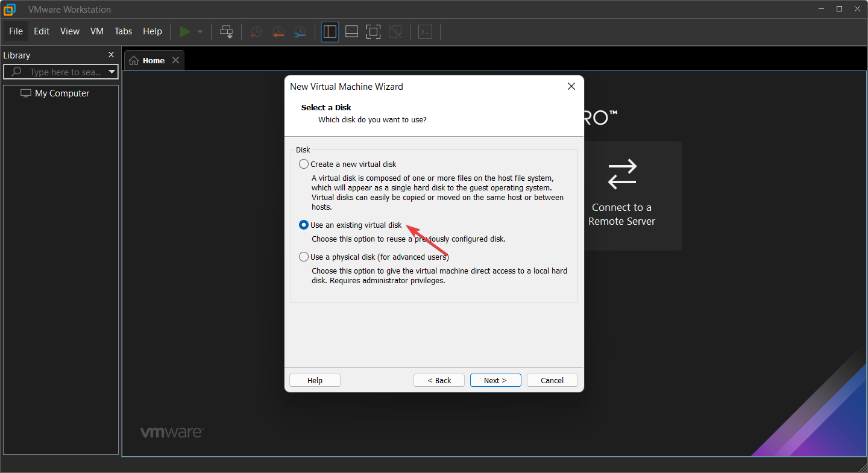Open the Tabs menu
The width and height of the screenshot is (868, 473).
pyautogui.click(x=124, y=31)
